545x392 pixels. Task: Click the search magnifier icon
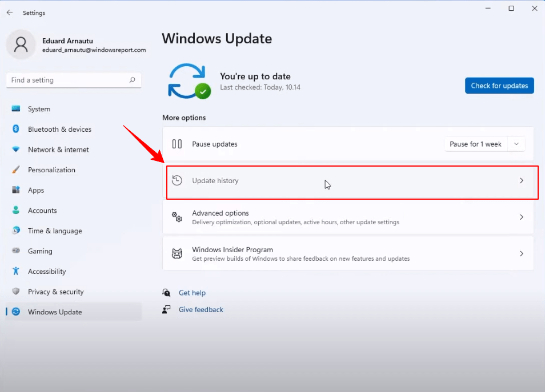(132, 80)
